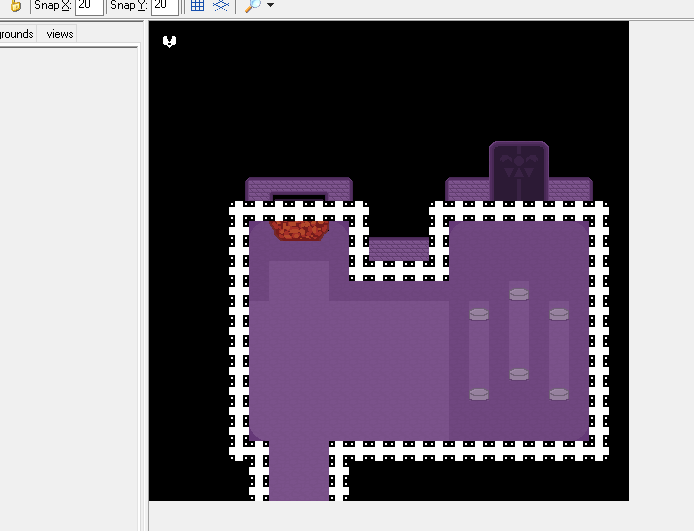Switch to the views tab
This screenshot has width=694, height=531.
point(60,34)
